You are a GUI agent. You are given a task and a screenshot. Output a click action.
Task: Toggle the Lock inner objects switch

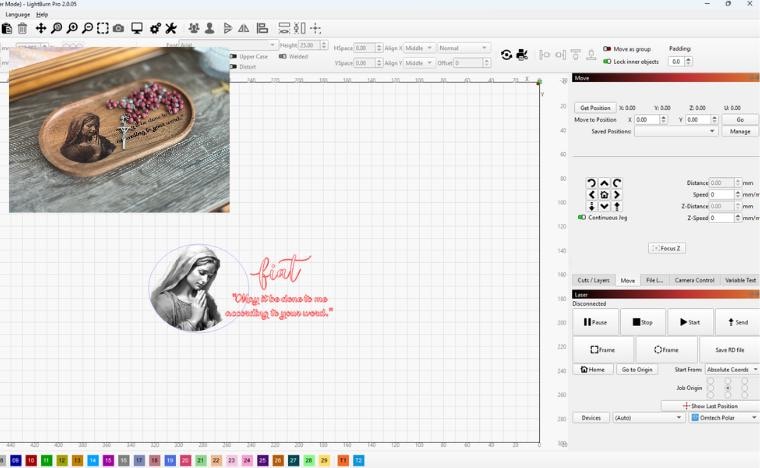[607, 62]
